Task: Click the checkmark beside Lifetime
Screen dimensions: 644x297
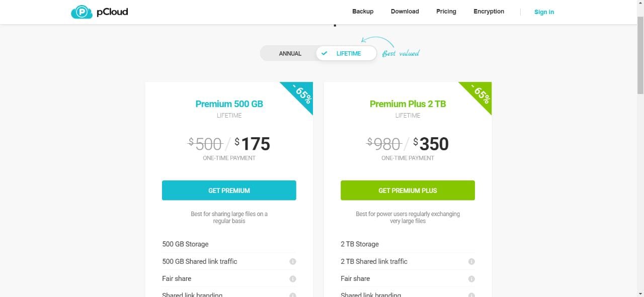Action: [x=325, y=53]
